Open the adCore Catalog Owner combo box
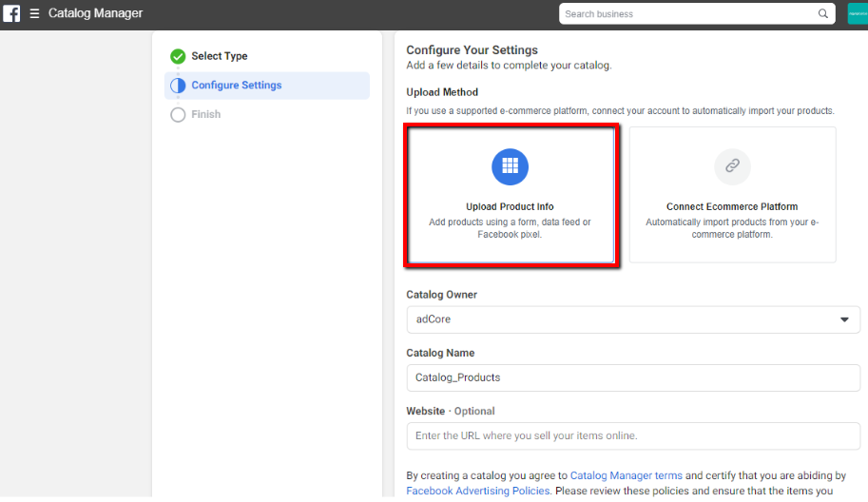 pos(618,320)
